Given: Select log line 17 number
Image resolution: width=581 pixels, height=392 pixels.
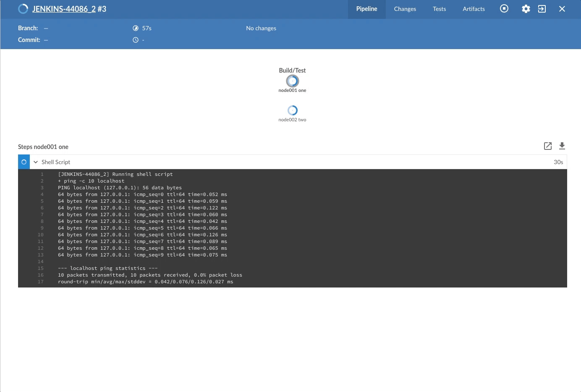Looking at the screenshot, I should [41, 282].
